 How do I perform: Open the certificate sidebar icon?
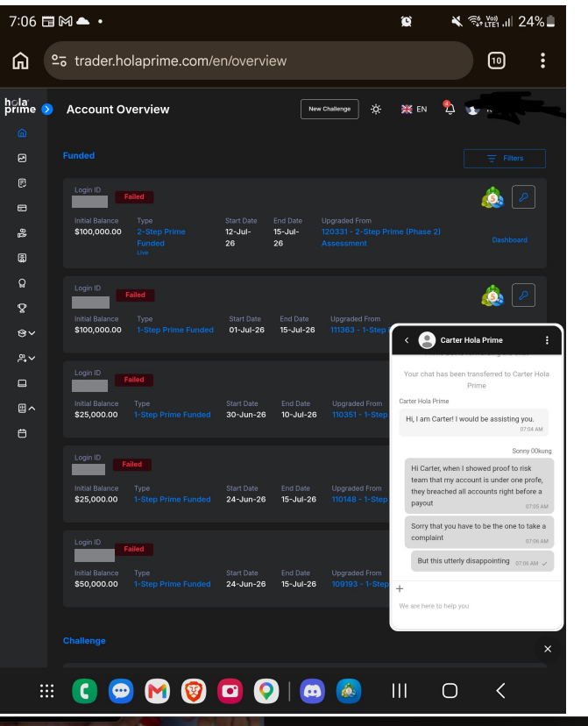click(x=22, y=259)
